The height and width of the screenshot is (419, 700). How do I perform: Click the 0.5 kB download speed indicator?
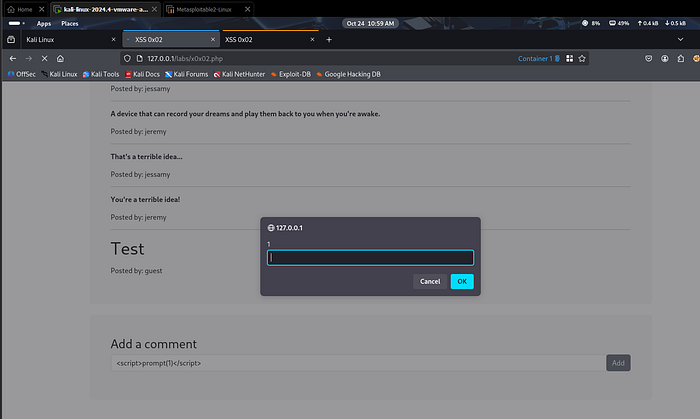pyautogui.click(x=675, y=23)
